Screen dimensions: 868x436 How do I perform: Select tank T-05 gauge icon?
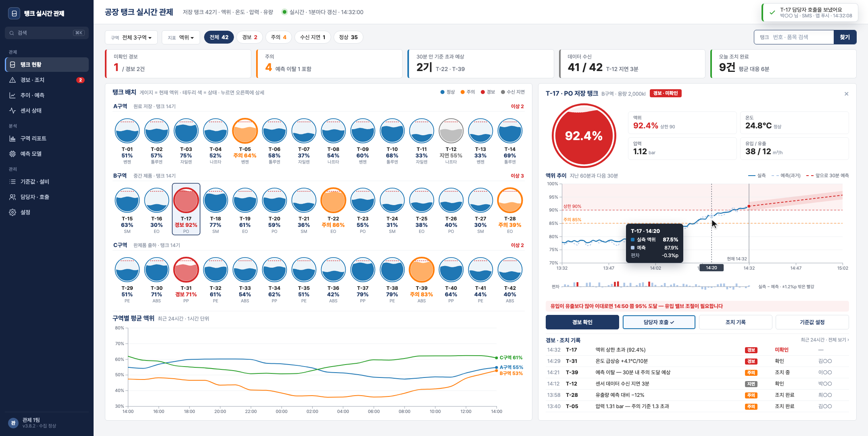tap(245, 131)
